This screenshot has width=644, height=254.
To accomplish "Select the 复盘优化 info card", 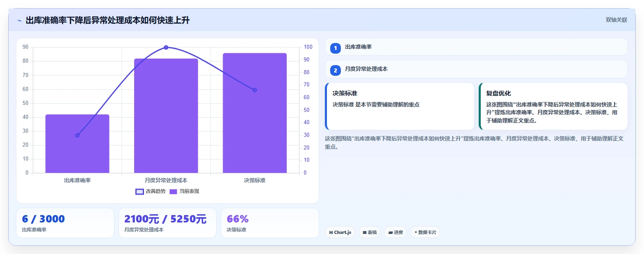I will 553,107.
